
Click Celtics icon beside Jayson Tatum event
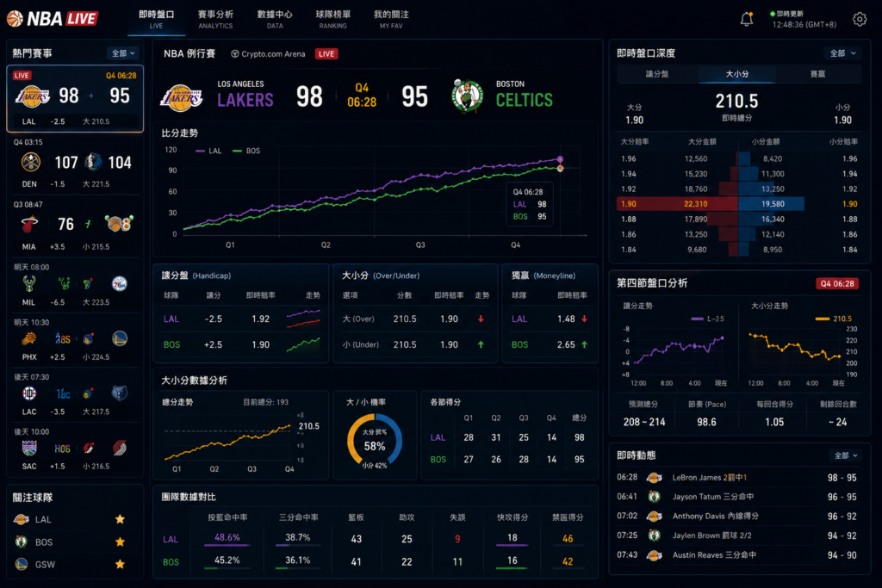[654, 497]
